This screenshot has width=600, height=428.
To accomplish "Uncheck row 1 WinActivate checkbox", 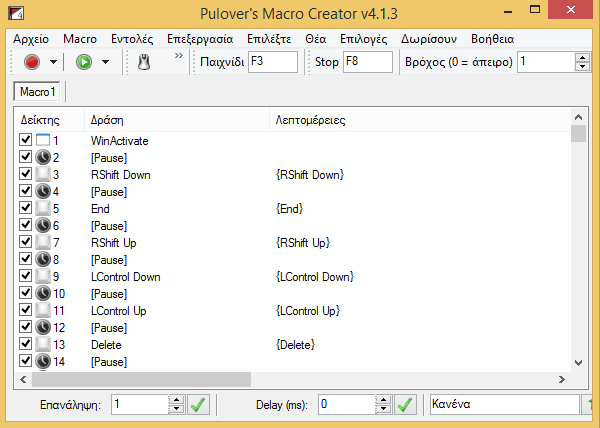I will pos(25,140).
